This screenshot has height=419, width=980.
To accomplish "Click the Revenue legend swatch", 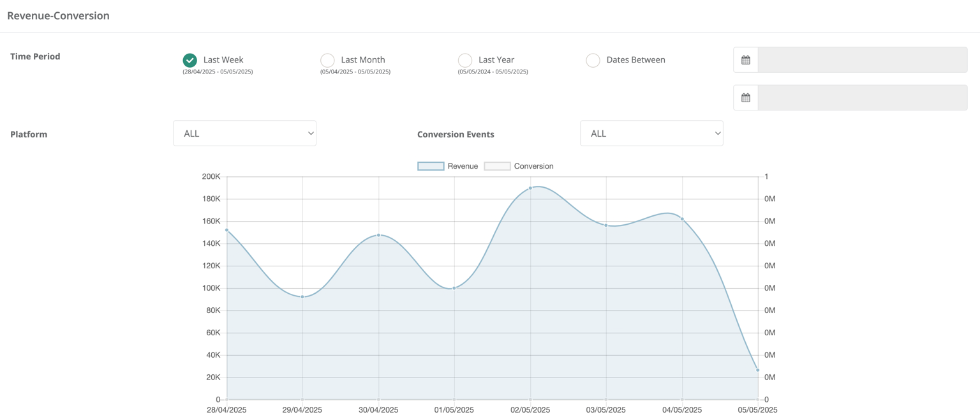I will [x=430, y=165].
